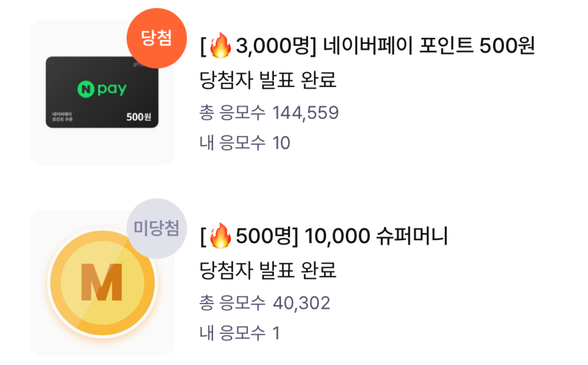The image size is (588, 365).
Task: Click the fire emoji before 3,000명
Action: pyautogui.click(x=220, y=46)
